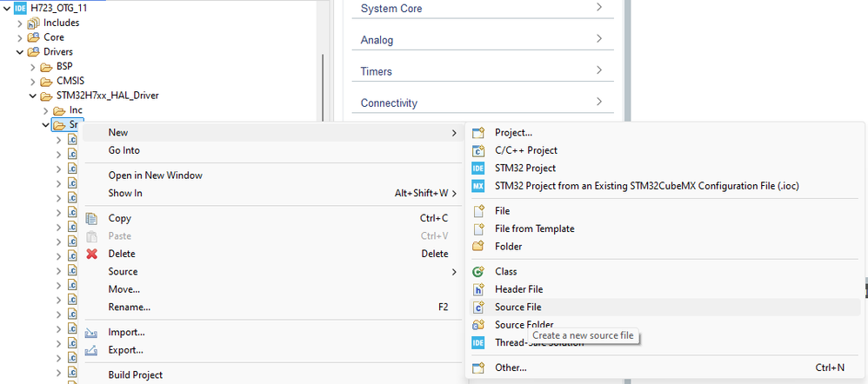Click the MX CubeMX project icon
This screenshot has height=384, width=868.
coord(478,186)
